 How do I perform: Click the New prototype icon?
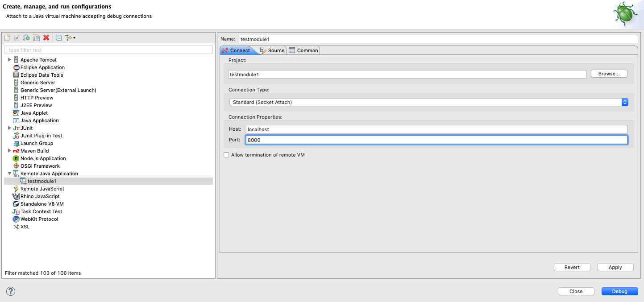17,38
